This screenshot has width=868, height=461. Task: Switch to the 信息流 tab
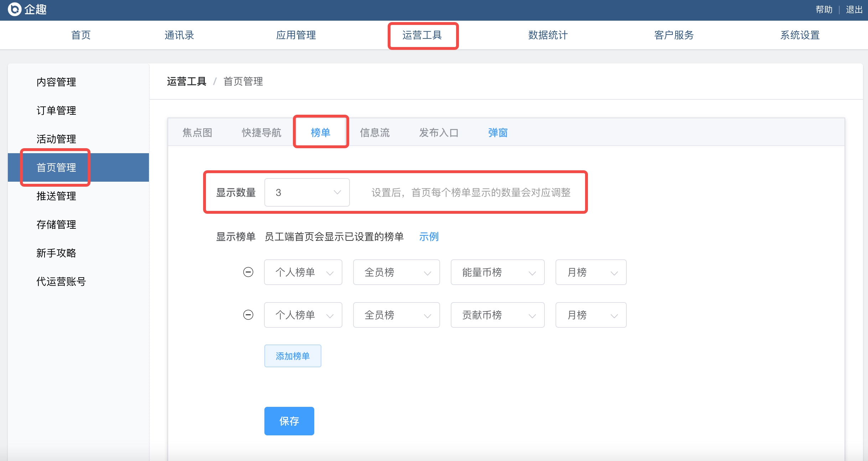[x=375, y=133]
